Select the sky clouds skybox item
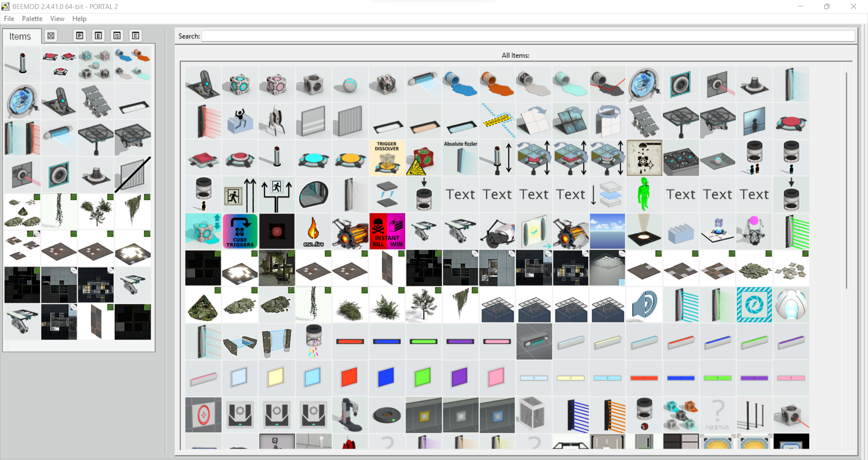 (607, 231)
